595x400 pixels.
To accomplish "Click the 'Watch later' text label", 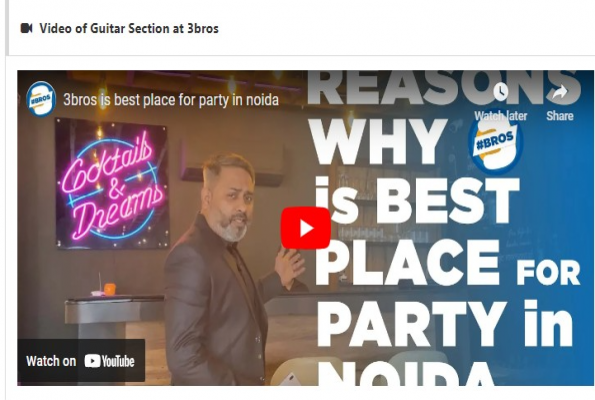I will pyautogui.click(x=501, y=116).
